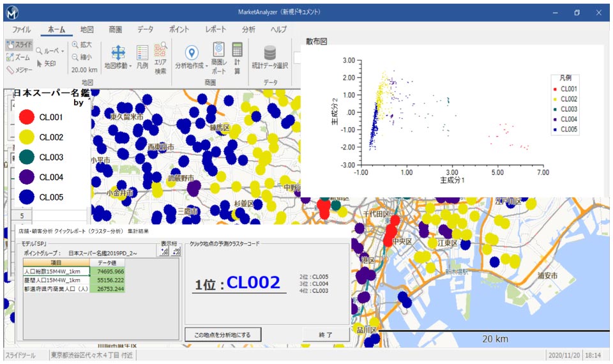
Task: Click the MarketAnalyzer app logo
Action: point(13,13)
